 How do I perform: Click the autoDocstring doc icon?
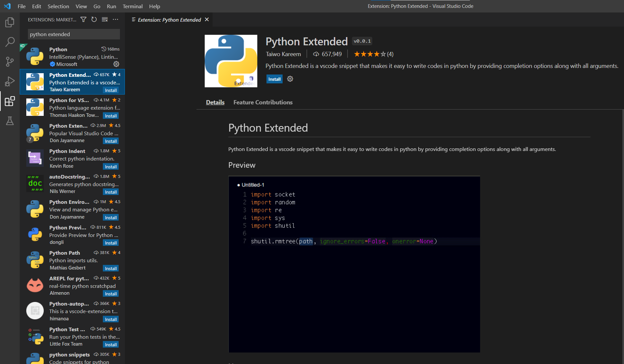35,183
